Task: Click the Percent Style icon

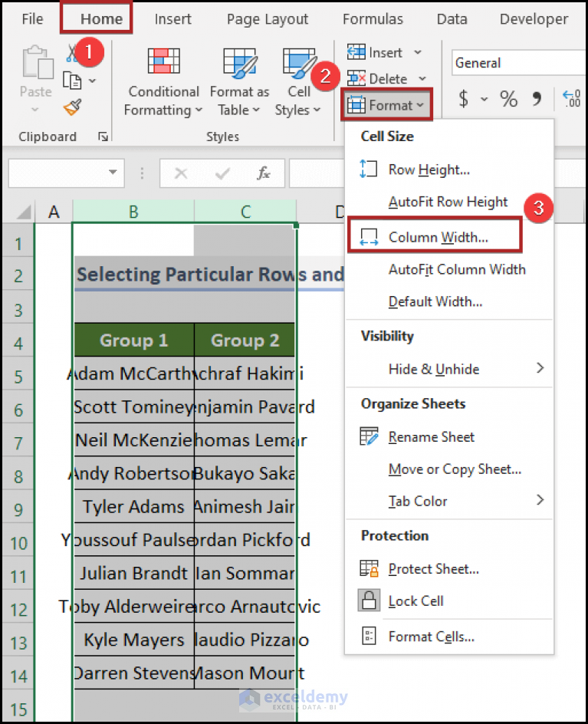Action: [x=508, y=98]
